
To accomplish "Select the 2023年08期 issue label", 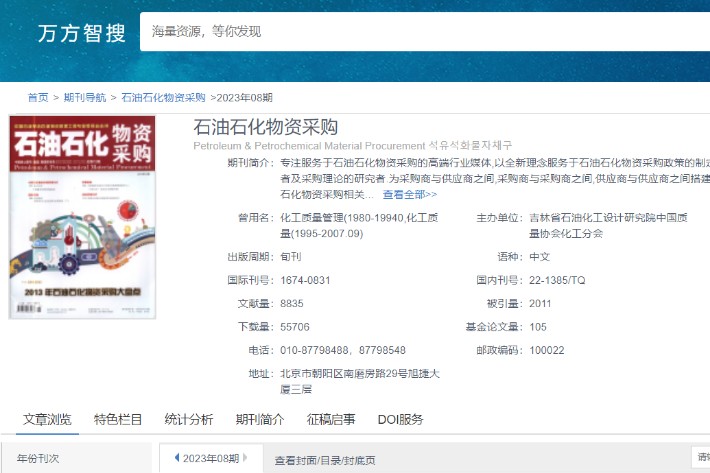I will tap(211, 459).
